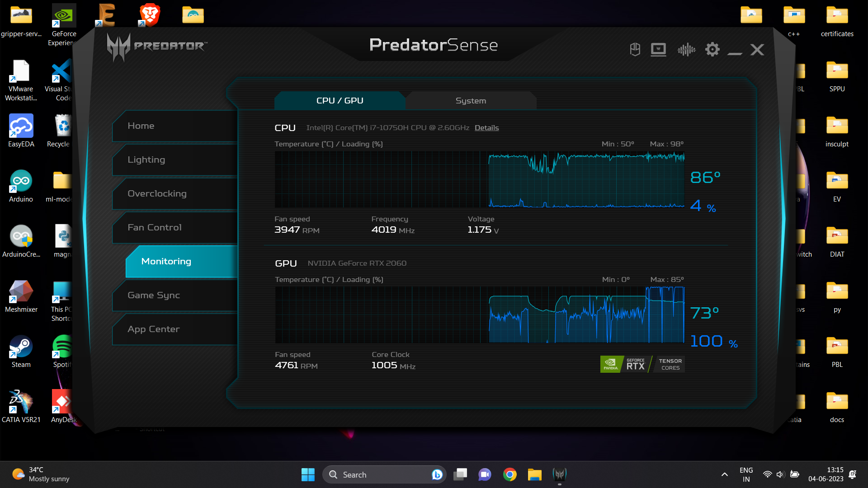Open the gripper-serv desktop folder
Image resolution: width=868 pixels, height=488 pixels.
21,21
